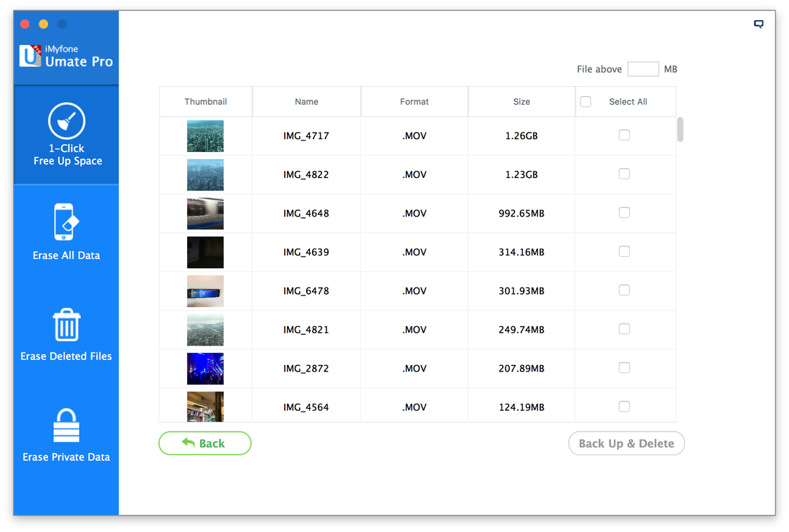
Task: Click the 301.93MB size value
Action: point(521,290)
